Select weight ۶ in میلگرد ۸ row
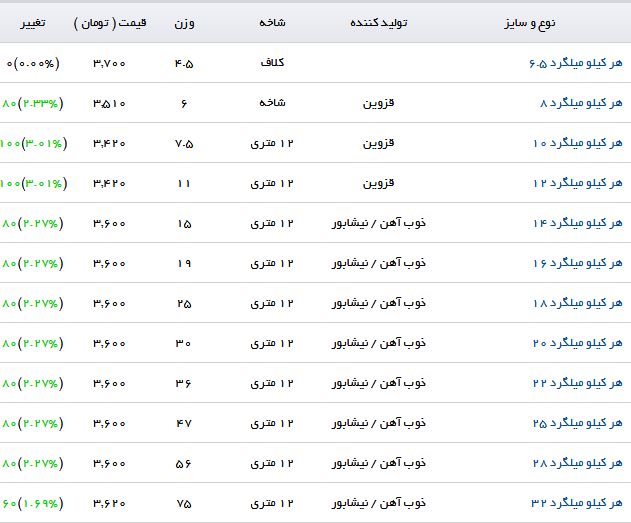The image size is (631, 523). pyautogui.click(x=184, y=104)
